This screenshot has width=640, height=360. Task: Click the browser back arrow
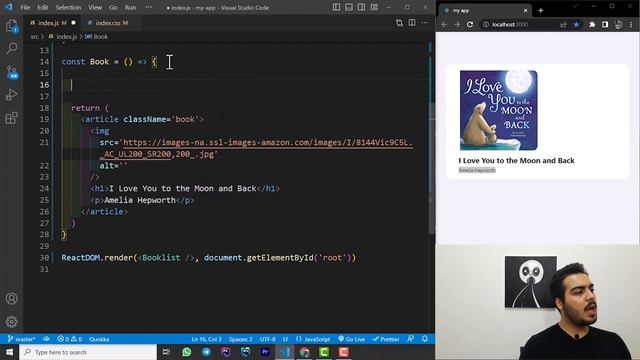tap(444, 24)
